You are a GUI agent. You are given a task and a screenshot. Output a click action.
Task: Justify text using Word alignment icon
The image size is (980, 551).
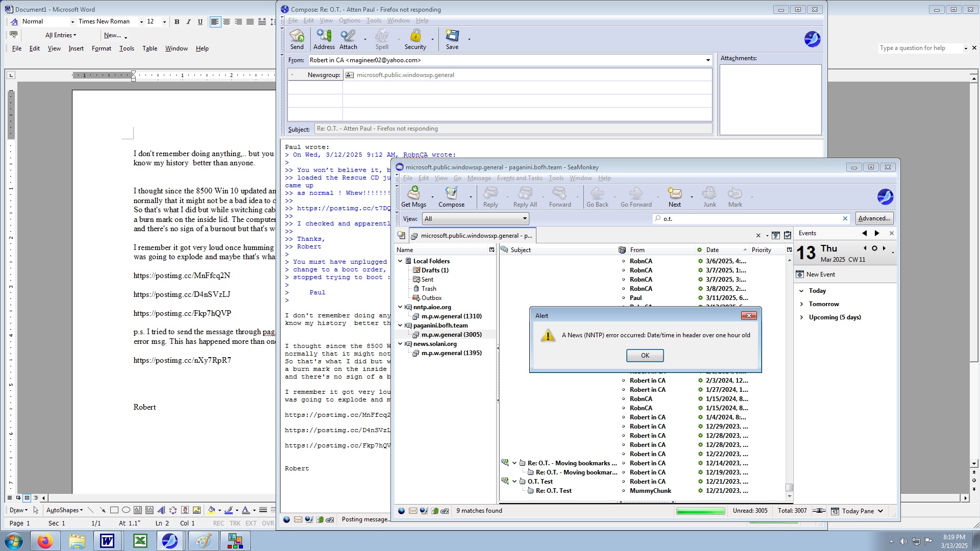coord(250,21)
